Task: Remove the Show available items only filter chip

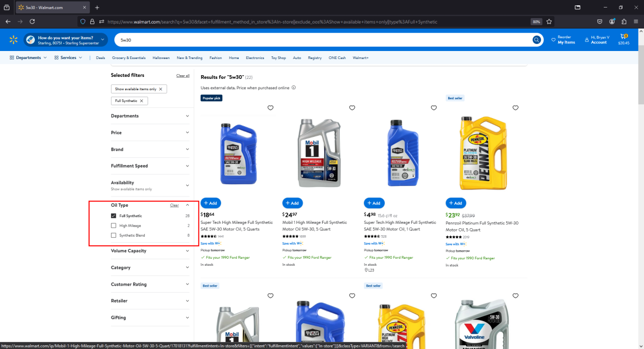Action: [x=160, y=89]
